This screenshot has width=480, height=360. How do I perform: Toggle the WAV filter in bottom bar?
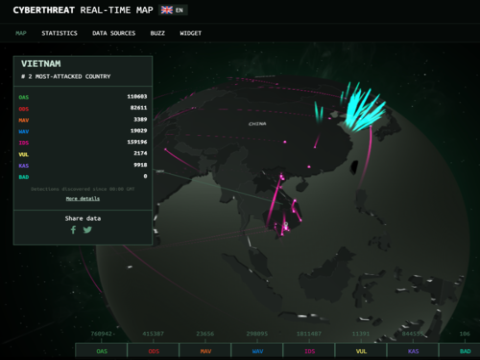coord(258,351)
